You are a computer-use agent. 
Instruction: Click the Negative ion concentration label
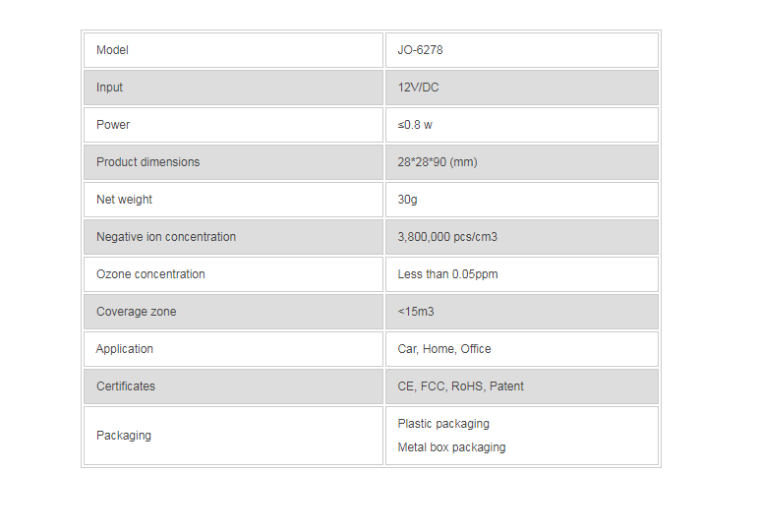pyautogui.click(x=166, y=237)
